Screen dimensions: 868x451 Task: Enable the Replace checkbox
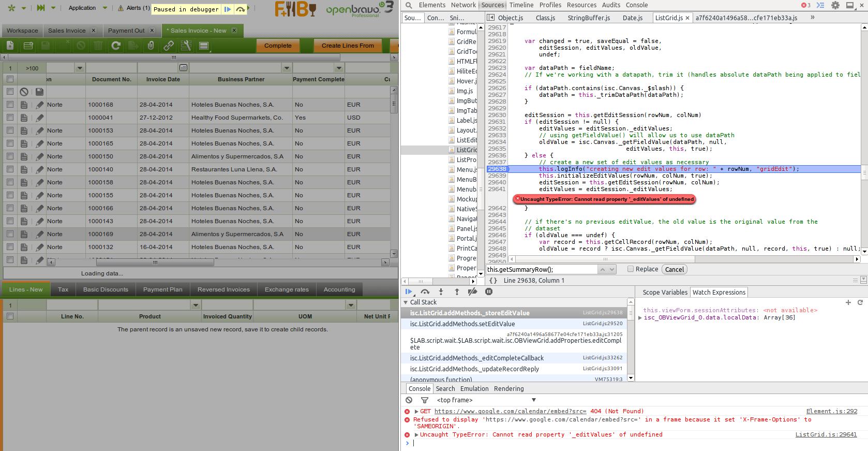click(630, 269)
